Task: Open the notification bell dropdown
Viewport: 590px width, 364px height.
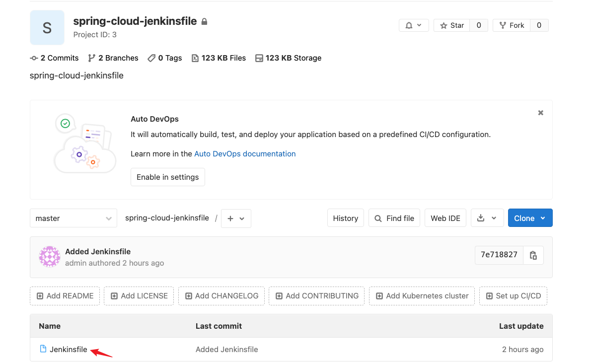Action: click(414, 25)
